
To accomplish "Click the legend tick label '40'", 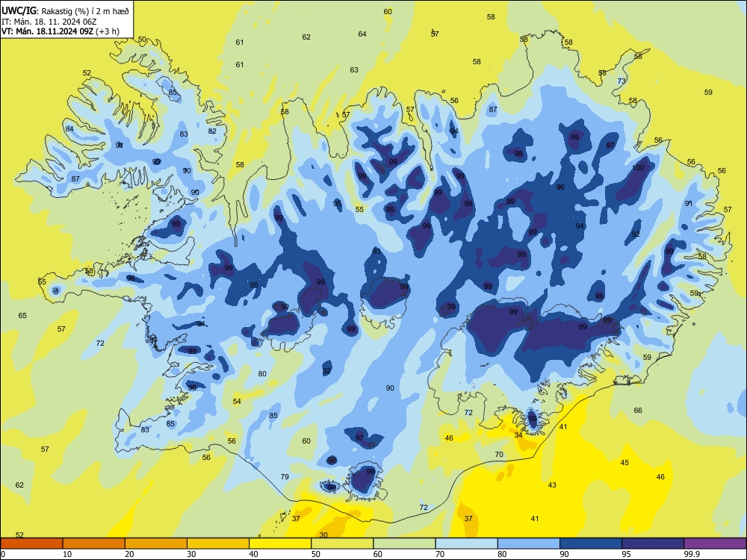I will 253,554.
